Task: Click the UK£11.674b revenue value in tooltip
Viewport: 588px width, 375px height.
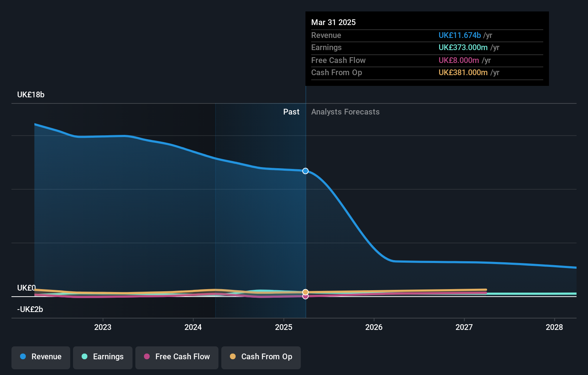Action: coord(460,35)
